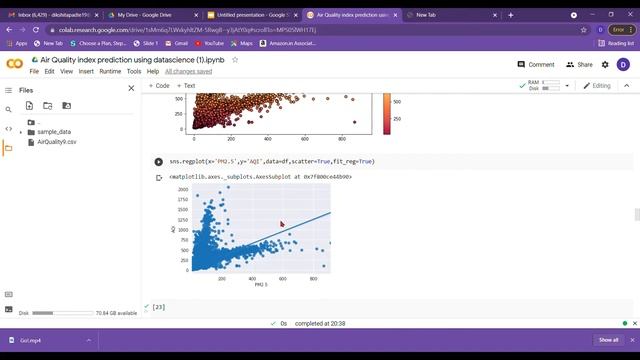The image size is (640, 360).
Task: Open the Editing mode dropdown
Action: tap(597, 86)
